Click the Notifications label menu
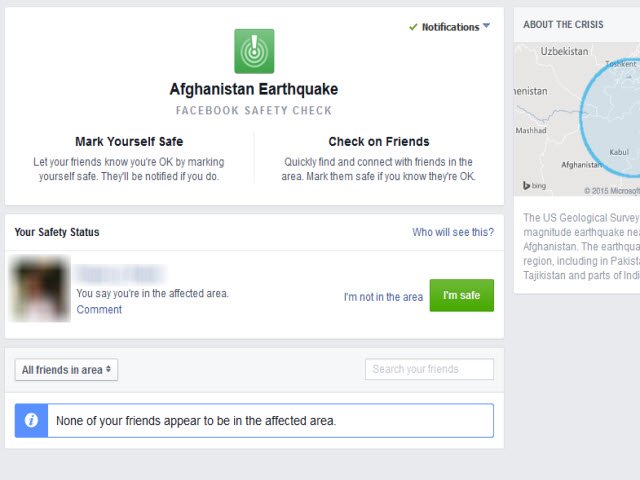Screen dimensions: 640x480 (451, 27)
